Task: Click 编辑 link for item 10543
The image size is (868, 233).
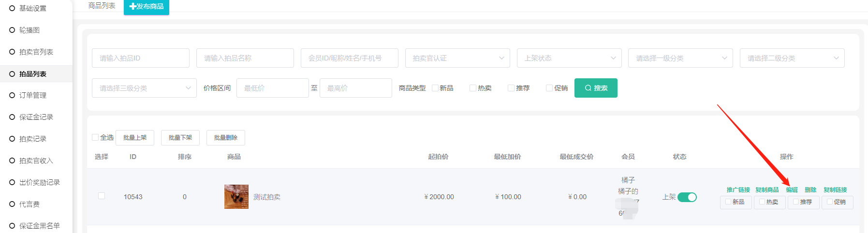Action: pos(792,190)
